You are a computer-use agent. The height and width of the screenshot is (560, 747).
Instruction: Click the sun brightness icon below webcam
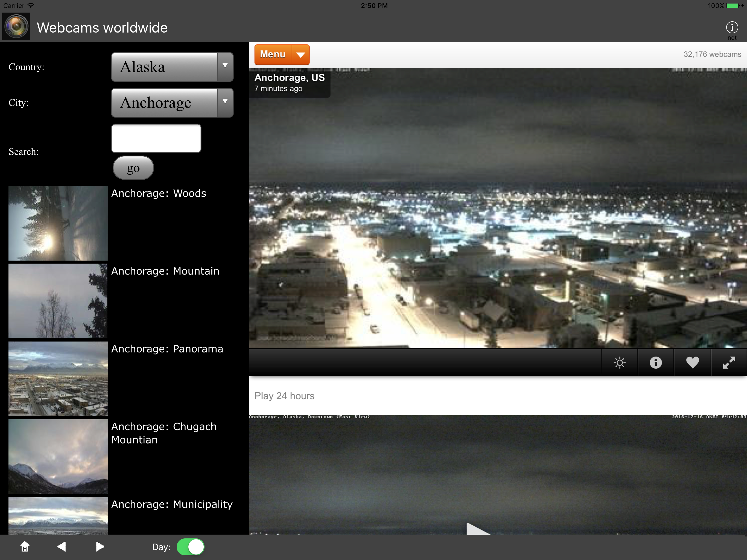[619, 363]
